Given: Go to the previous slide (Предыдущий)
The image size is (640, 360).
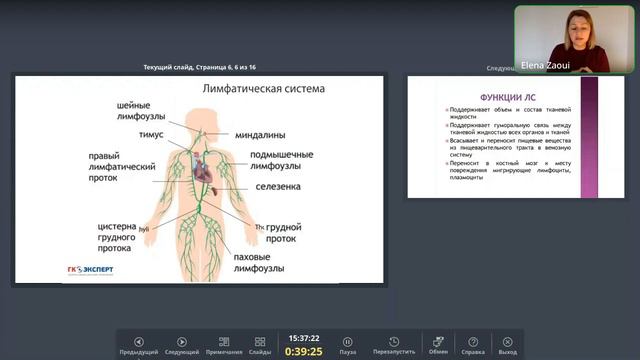Looking at the screenshot, I should click(139, 346).
